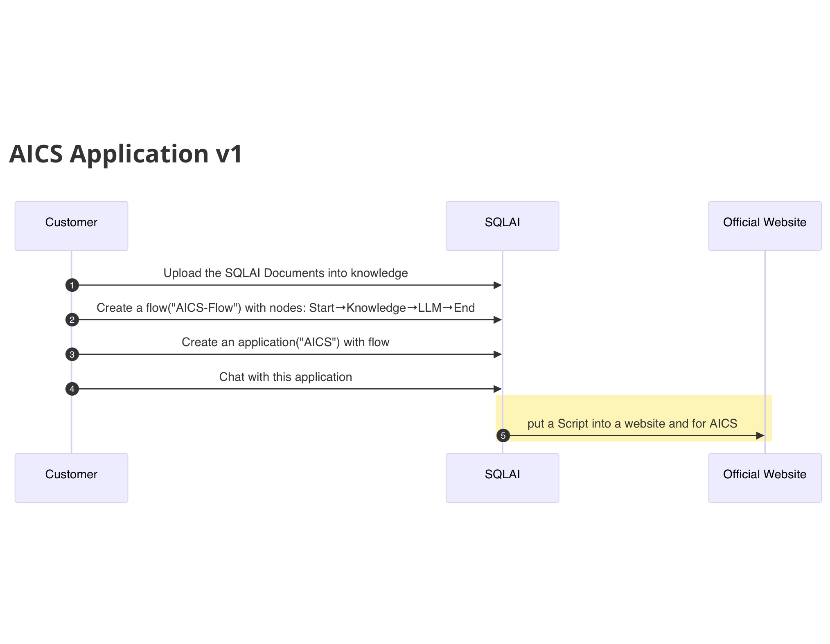Click arrowhead of Chat with application message

(498, 389)
